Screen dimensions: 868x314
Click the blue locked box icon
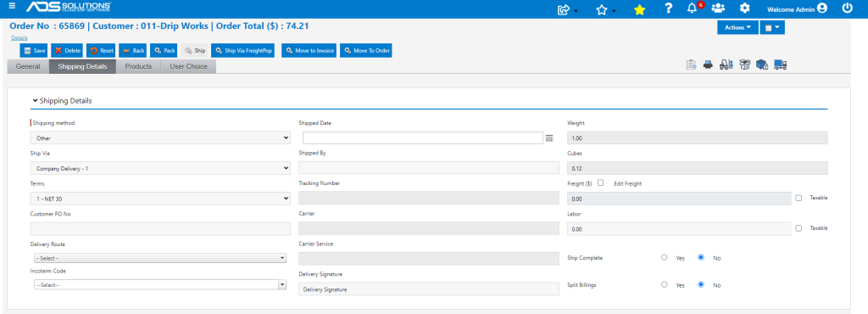(762, 64)
